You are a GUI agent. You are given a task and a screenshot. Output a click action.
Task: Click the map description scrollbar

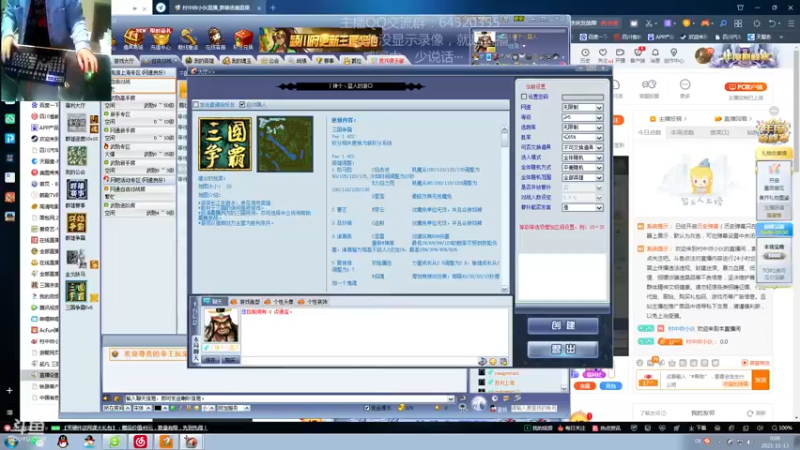pos(505,208)
